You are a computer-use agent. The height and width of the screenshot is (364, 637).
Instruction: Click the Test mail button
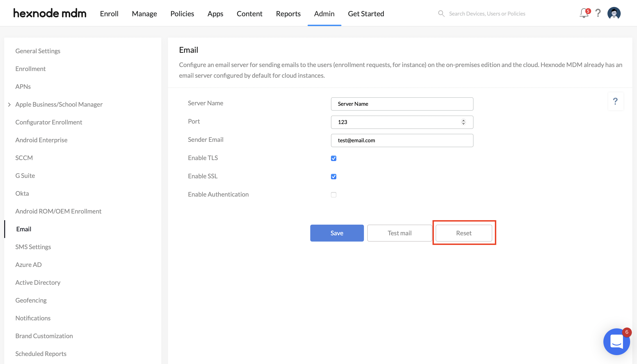(399, 233)
